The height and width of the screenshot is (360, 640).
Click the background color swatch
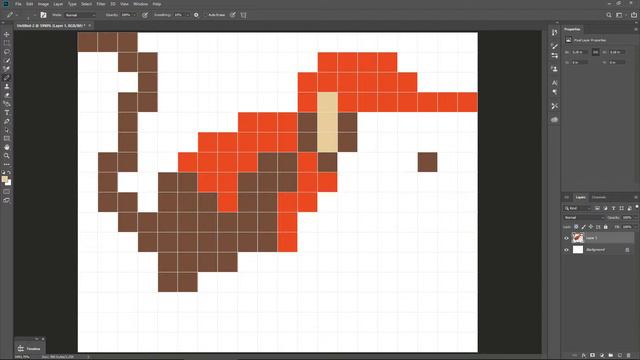tap(8, 183)
